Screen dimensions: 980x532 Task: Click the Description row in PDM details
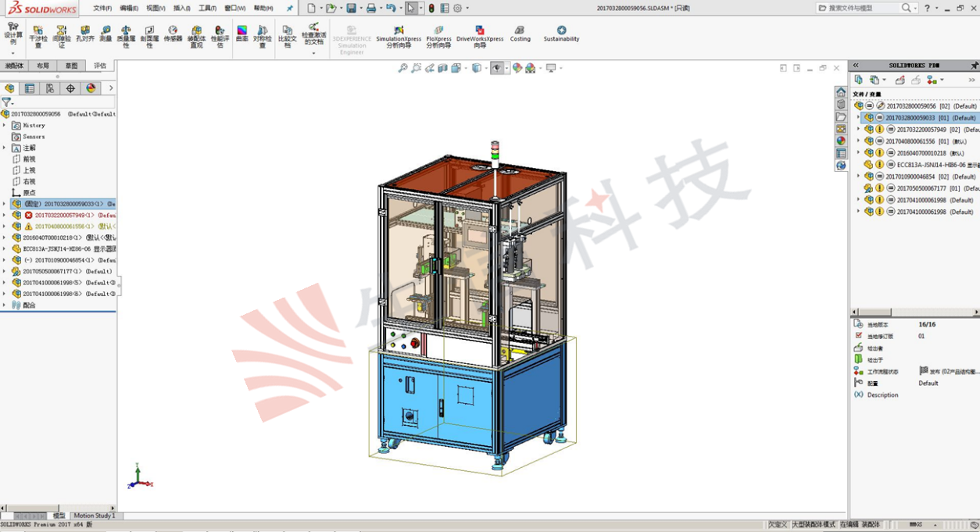point(877,395)
